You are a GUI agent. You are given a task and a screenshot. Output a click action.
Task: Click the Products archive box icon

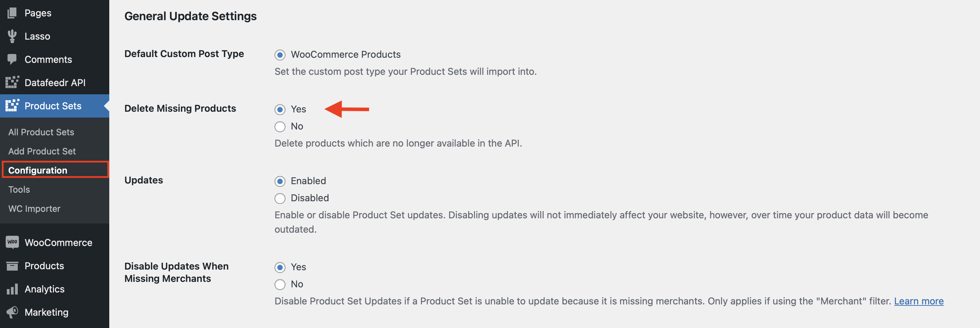pyautogui.click(x=12, y=265)
